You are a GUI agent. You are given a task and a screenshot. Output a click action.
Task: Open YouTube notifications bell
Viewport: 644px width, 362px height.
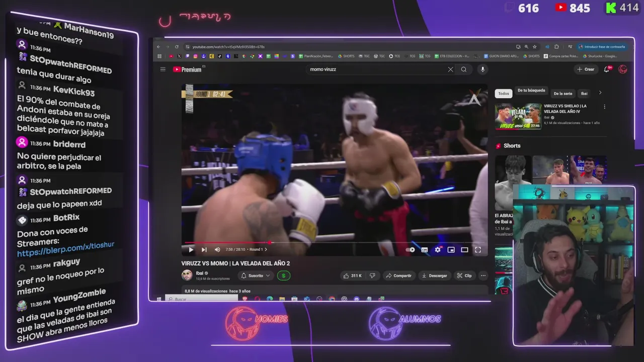click(607, 69)
